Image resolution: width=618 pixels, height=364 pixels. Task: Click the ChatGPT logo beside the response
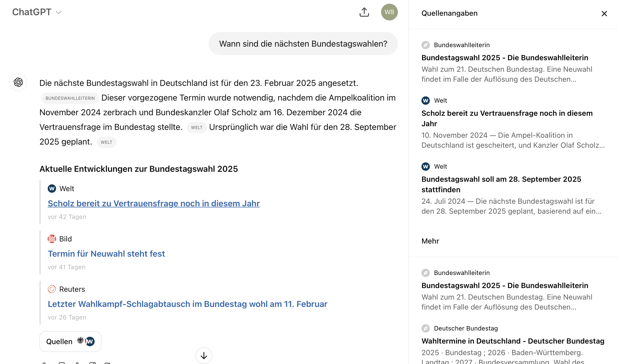point(18,82)
